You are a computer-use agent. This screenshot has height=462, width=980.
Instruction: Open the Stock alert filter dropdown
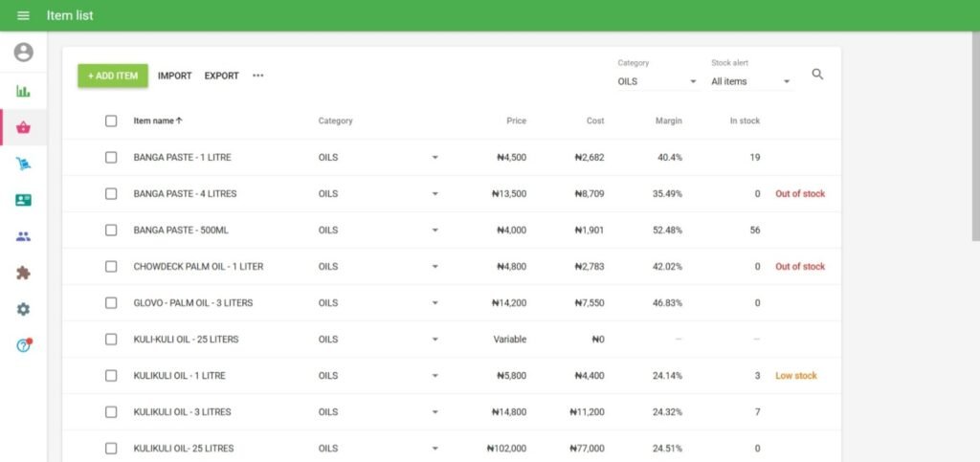[x=751, y=81]
